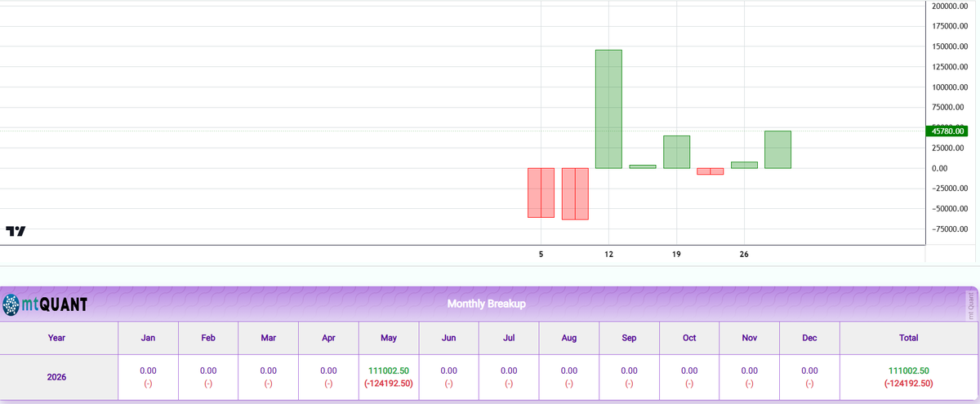Click the Sep column header
The width and height of the screenshot is (980, 404).
[629, 337]
